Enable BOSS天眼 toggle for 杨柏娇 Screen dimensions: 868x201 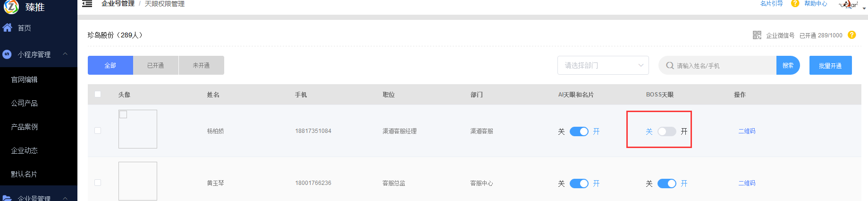pyautogui.click(x=666, y=131)
